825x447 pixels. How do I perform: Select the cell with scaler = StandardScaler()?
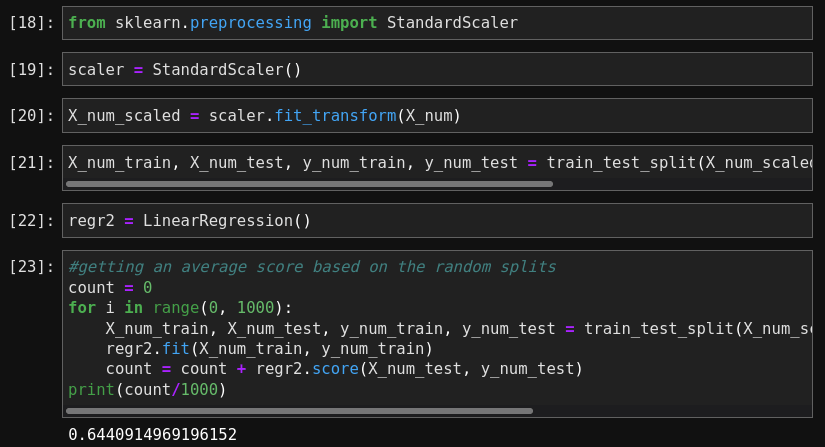click(x=436, y=69)
